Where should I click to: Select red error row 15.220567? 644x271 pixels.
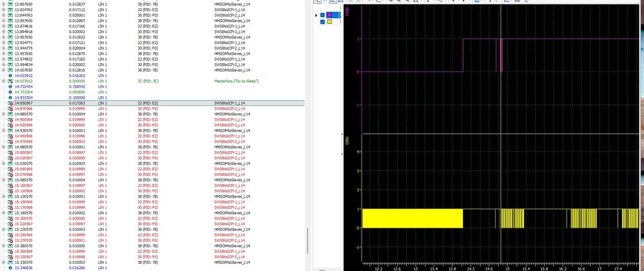coord(152,224)
